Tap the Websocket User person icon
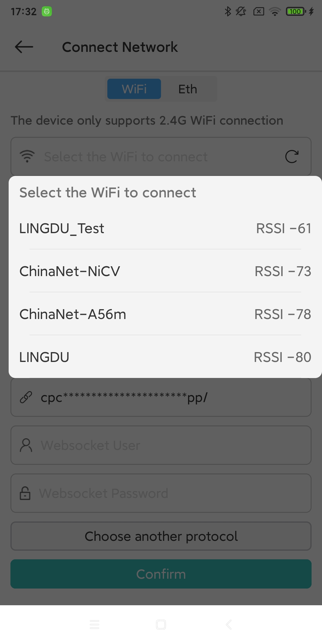Viewport: 322px width, 644px height. (x=26, y=445)
